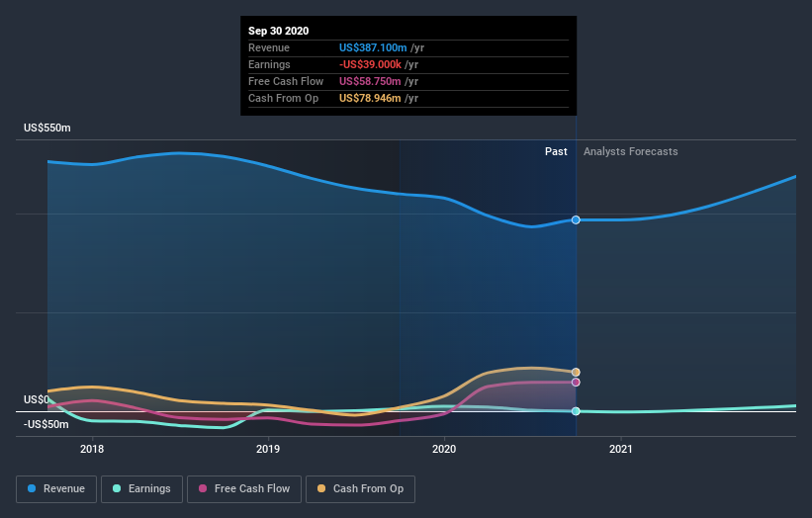Click the 2020 x-axis label
Viewport: 812px width, 518px height.
(x=444, y=449)
